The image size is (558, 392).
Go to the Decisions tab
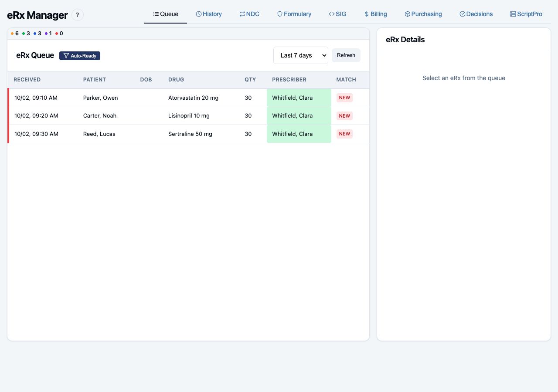click(x=476, y=14)
